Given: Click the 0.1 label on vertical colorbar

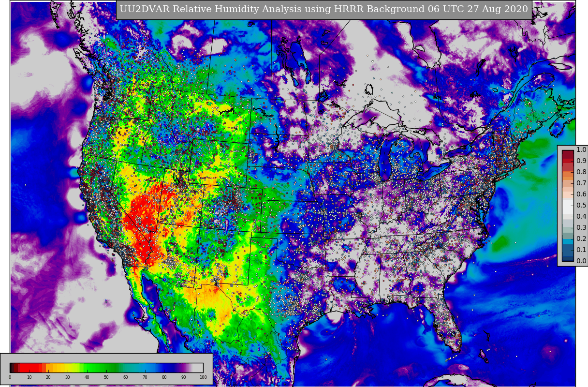Looking at the screenshot, I should (x=581, y=250).
